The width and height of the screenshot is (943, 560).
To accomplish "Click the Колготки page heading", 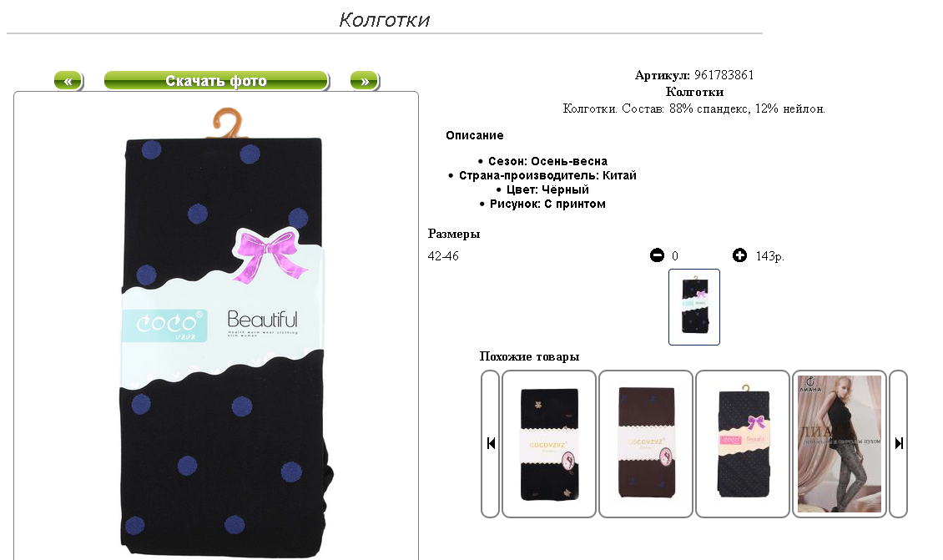I will coord(385,20).
